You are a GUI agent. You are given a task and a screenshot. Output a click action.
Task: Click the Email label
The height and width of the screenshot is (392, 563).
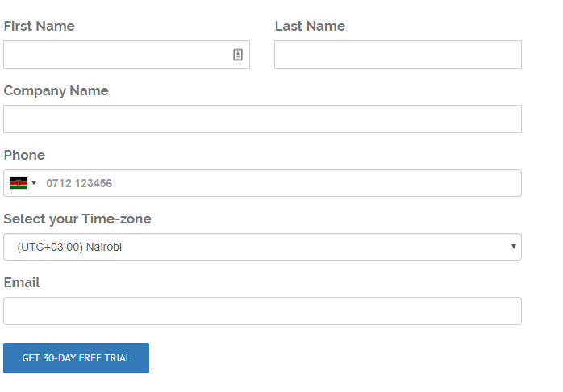click(22, 283)
